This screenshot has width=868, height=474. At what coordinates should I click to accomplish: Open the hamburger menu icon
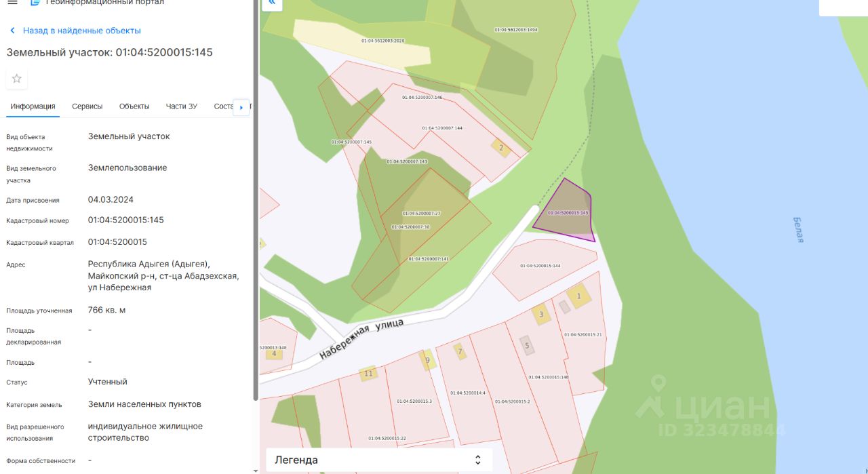coord(12,3)
